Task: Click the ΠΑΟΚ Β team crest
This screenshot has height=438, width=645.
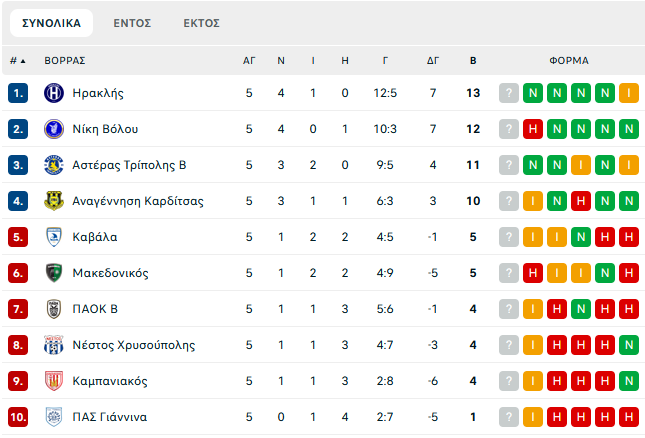Action: click(x=54, y=309)
